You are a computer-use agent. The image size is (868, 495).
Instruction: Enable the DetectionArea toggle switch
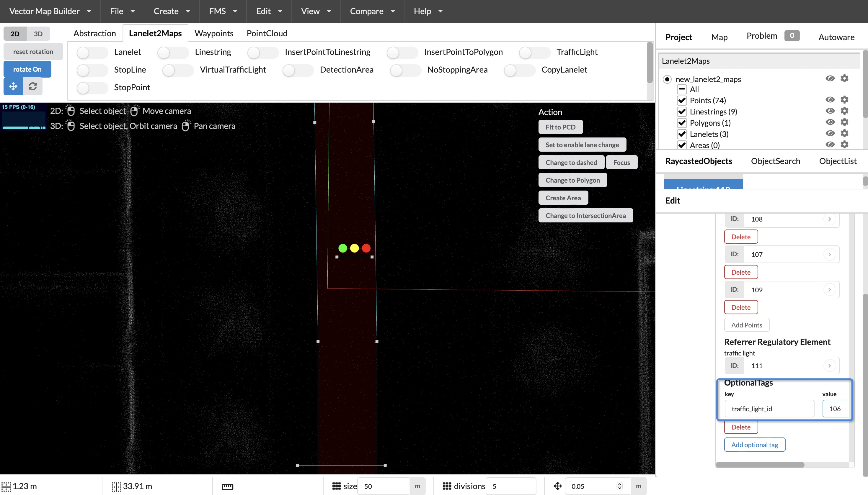click(298, 70)
